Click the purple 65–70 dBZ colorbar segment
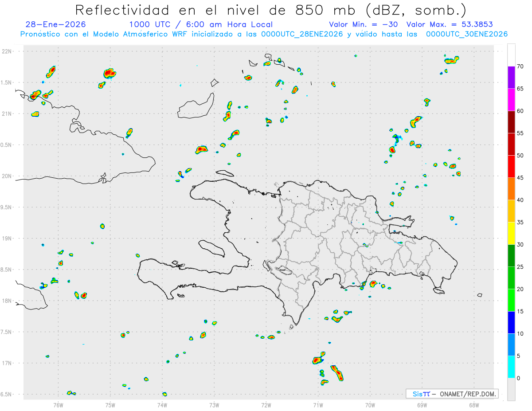 [x=511, y=77]
